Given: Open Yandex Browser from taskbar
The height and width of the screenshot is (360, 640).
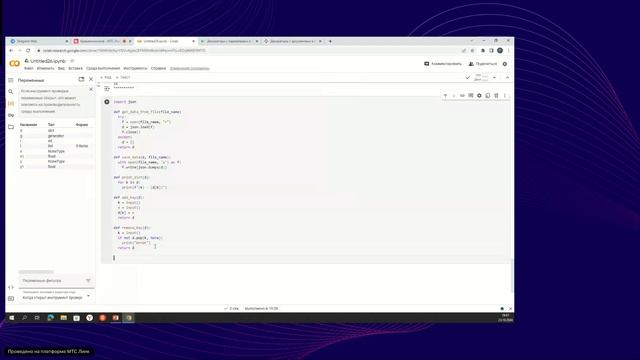Looking at the screenshot, I should (x=89, y=318).
